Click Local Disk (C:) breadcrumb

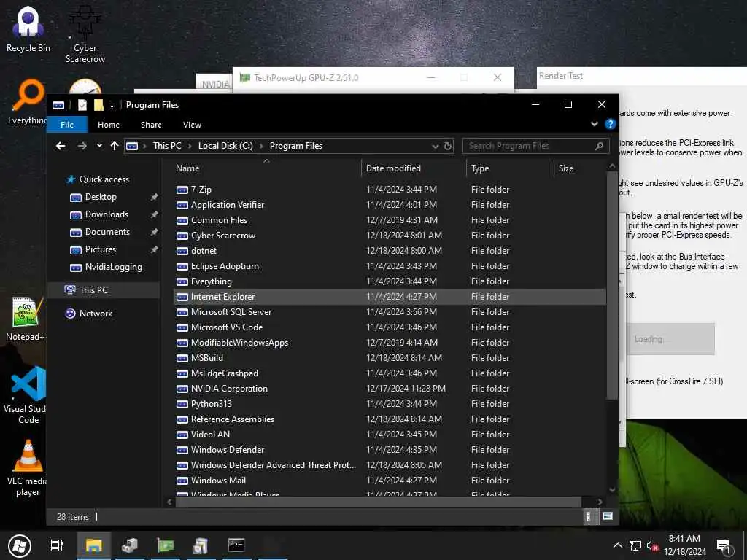point(225,146)
